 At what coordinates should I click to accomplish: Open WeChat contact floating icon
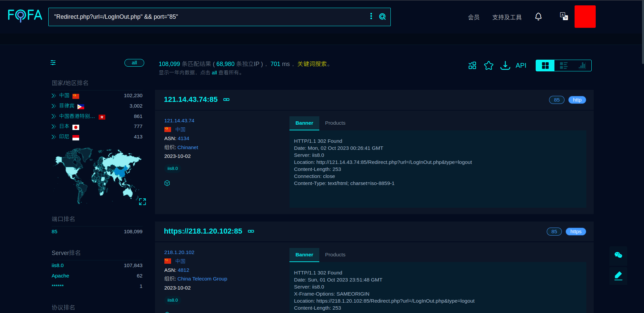[x=618, y=255]
